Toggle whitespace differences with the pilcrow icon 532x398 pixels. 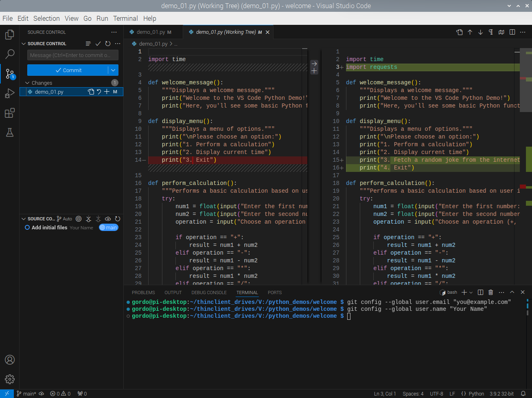[490, 32]
